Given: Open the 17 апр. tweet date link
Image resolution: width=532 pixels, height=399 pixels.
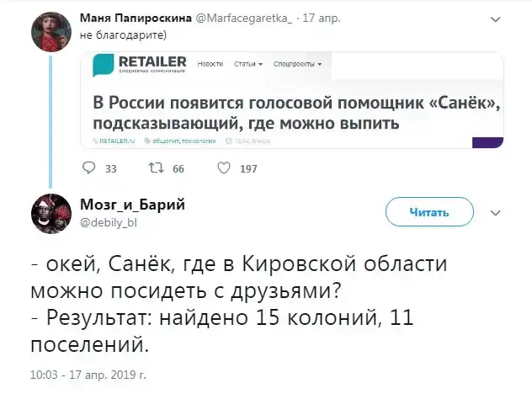Looking at the screenshot, I should [321, 18].
